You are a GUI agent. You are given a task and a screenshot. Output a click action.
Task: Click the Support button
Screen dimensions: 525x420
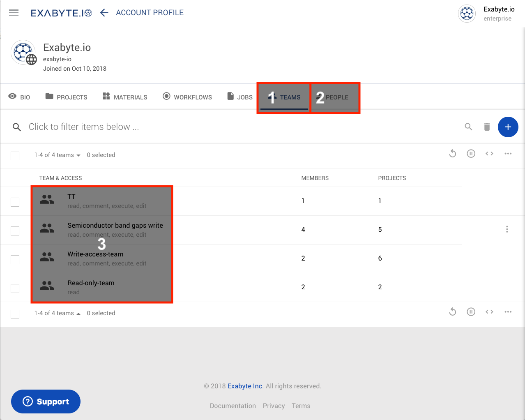click(x=46, y=402)
